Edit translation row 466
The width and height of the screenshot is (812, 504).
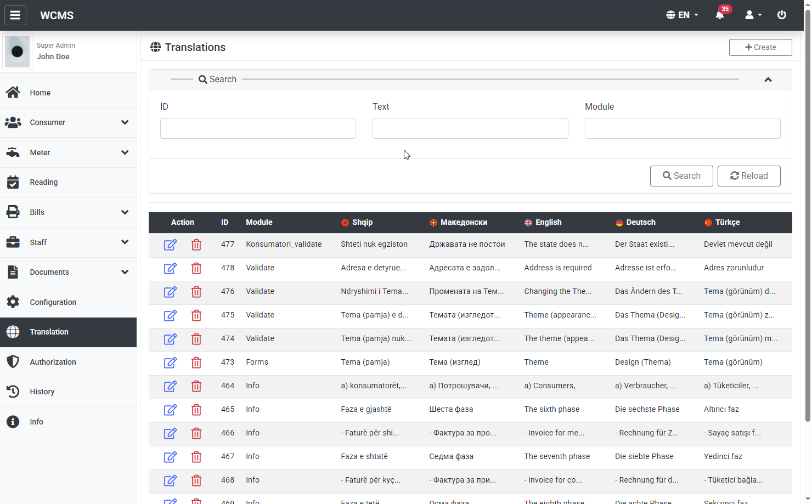[171, 433]
